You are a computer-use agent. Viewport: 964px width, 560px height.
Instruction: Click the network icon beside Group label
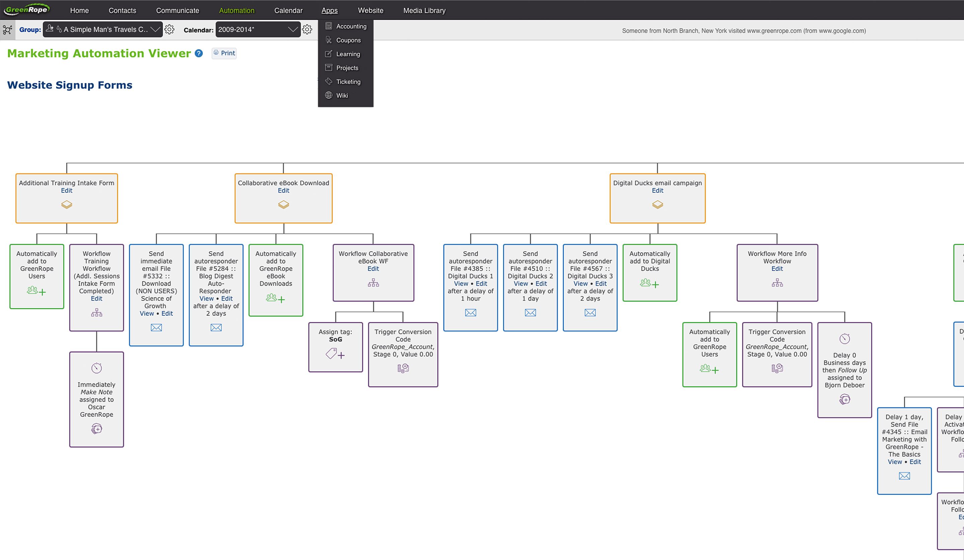click(x=7, y=30)
